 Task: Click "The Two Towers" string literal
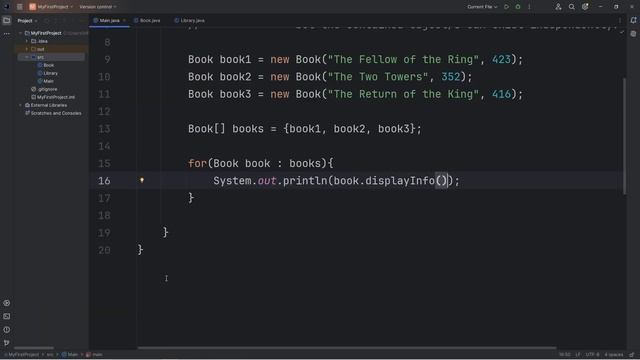(x=378, y=77)
